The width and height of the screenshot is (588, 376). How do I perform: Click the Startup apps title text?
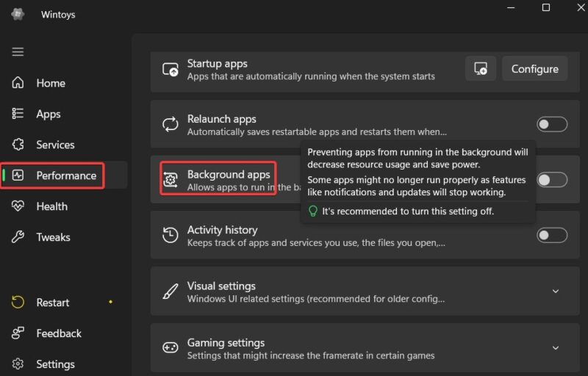[x=217, y=63]
